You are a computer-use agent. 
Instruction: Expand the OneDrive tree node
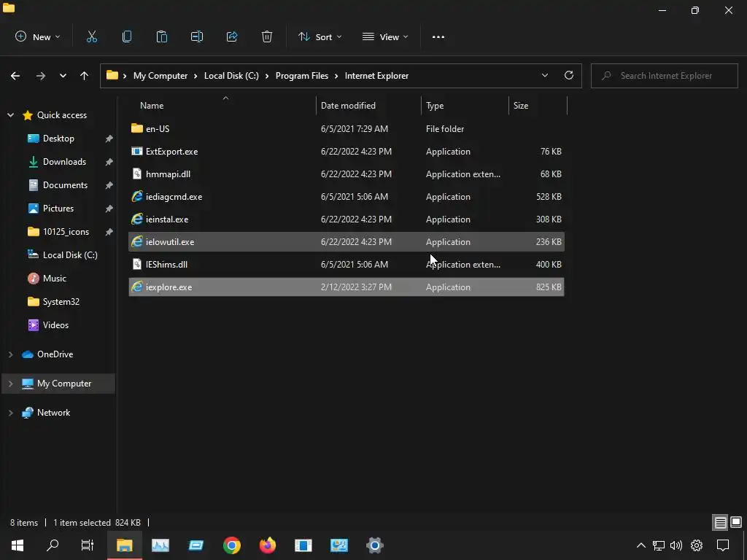(x=10, y=354)
